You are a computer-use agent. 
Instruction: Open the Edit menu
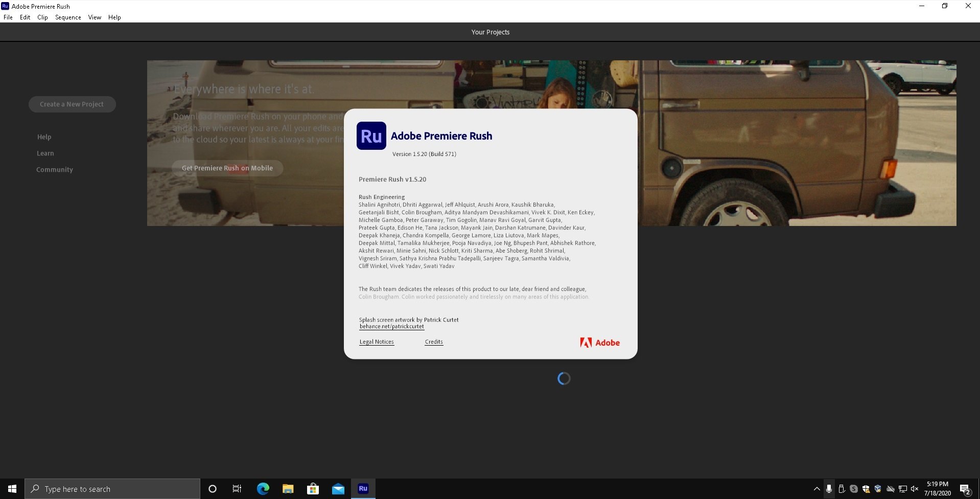25,17
